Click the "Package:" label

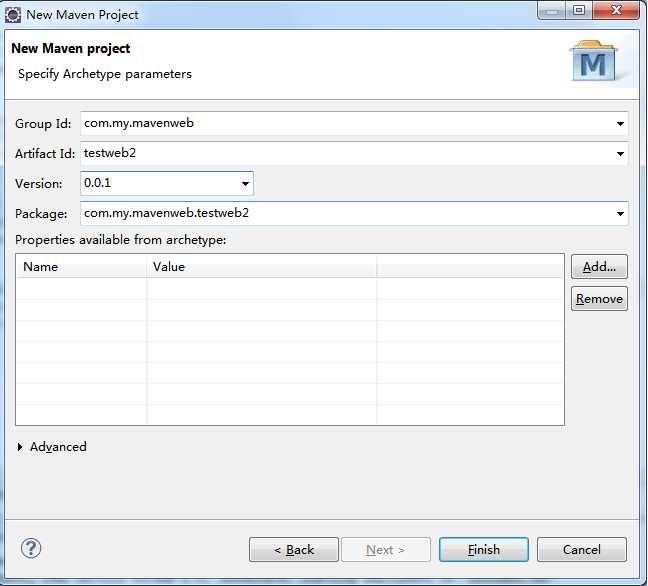41,214
